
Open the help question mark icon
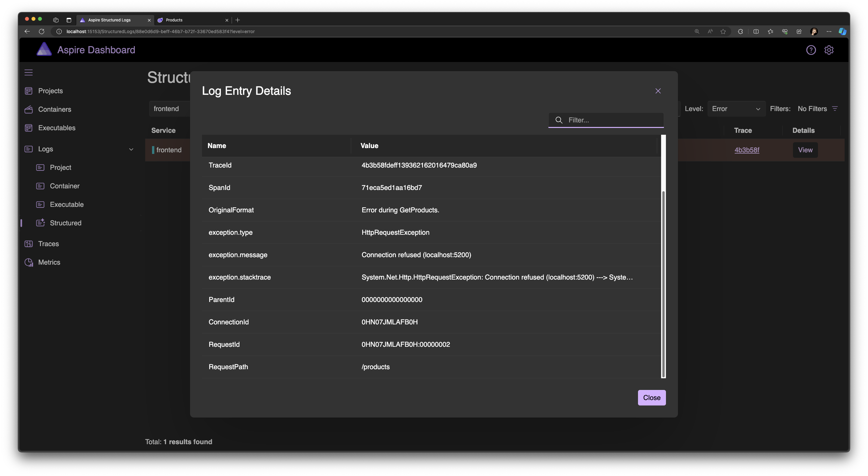click(x=811, y=50)
